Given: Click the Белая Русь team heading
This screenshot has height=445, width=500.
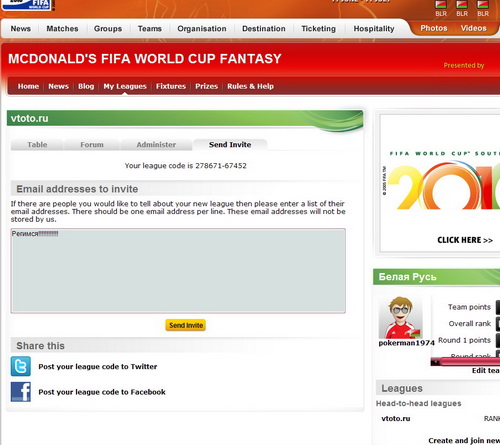Looking at the screenshot, I should pos(408,277).
